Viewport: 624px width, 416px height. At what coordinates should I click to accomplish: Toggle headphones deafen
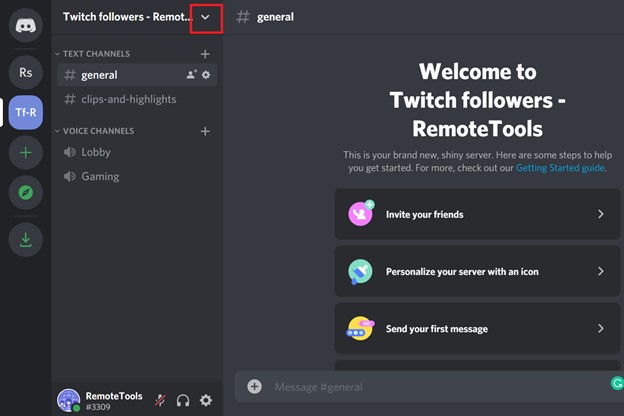point(183,400)
